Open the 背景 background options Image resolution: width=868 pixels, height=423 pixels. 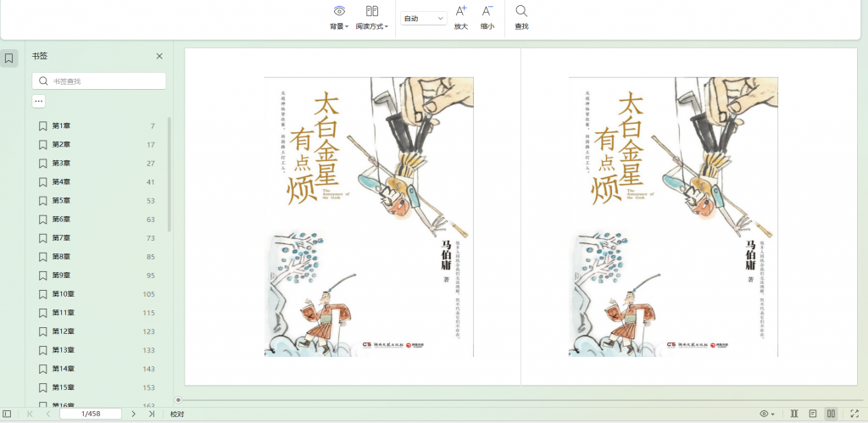[x=339, y=17]
